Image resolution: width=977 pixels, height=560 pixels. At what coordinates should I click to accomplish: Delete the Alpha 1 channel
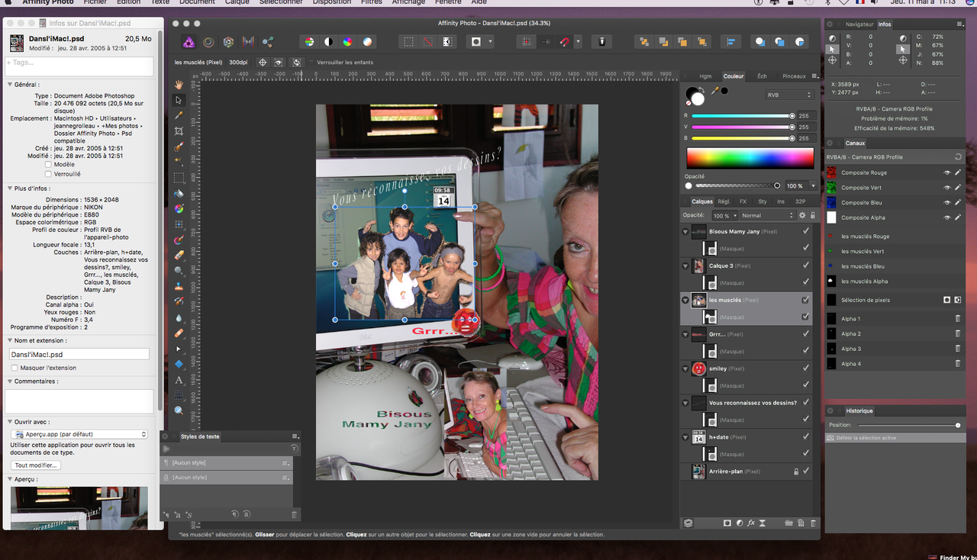click(x=958, y=319)
